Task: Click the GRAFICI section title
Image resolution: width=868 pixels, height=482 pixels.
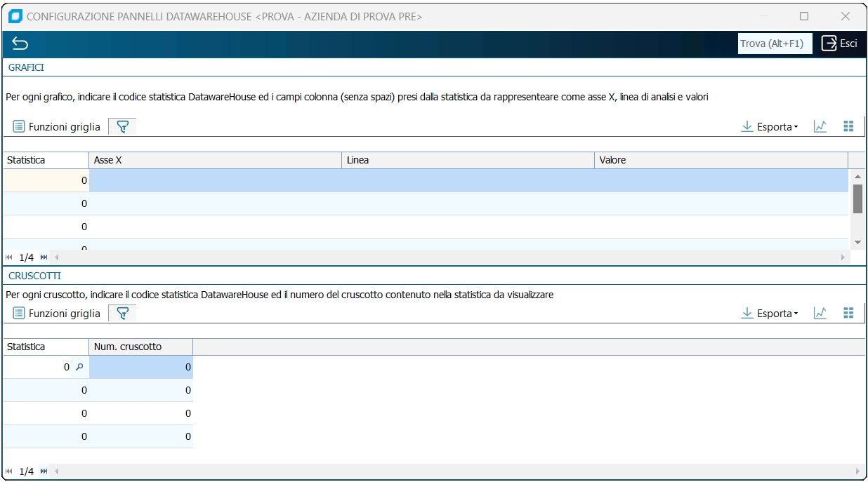Action: [27, 68]
